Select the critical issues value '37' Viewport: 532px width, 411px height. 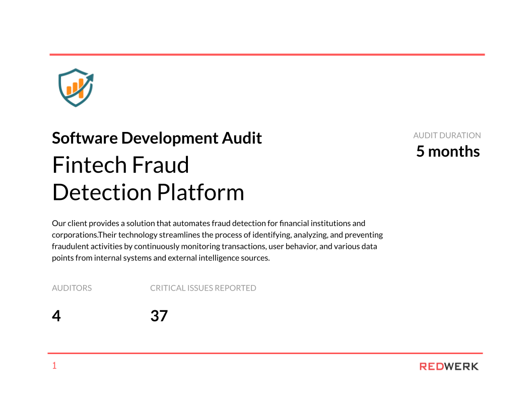159,316
